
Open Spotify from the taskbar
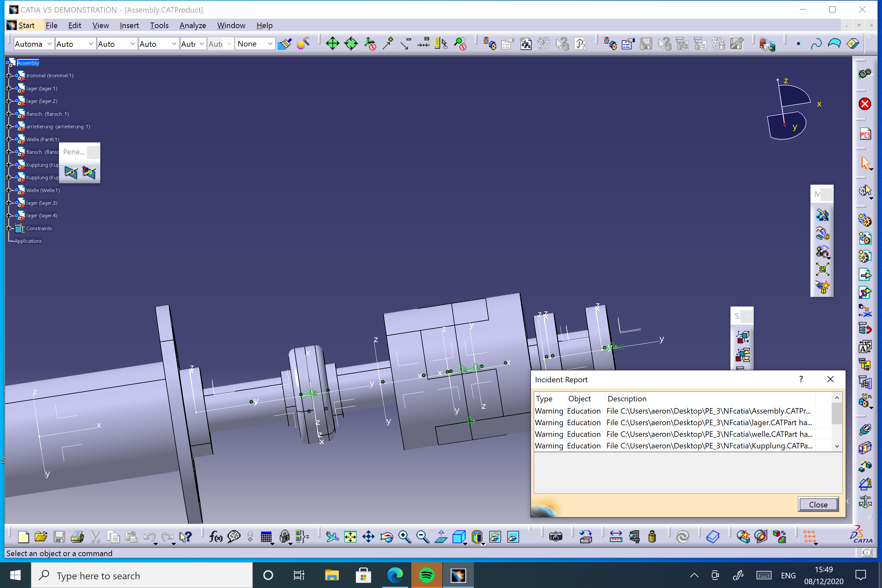[x=426, y=575]
